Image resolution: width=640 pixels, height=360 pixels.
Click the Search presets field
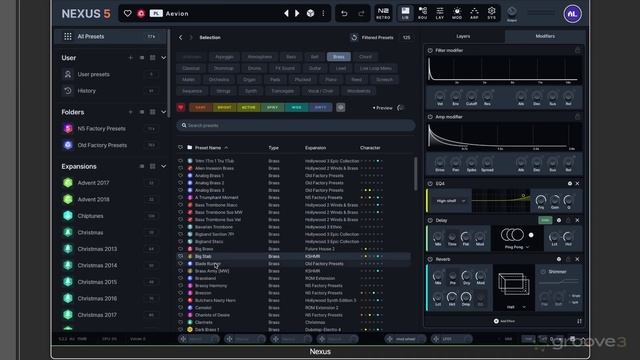click(296, 125)
